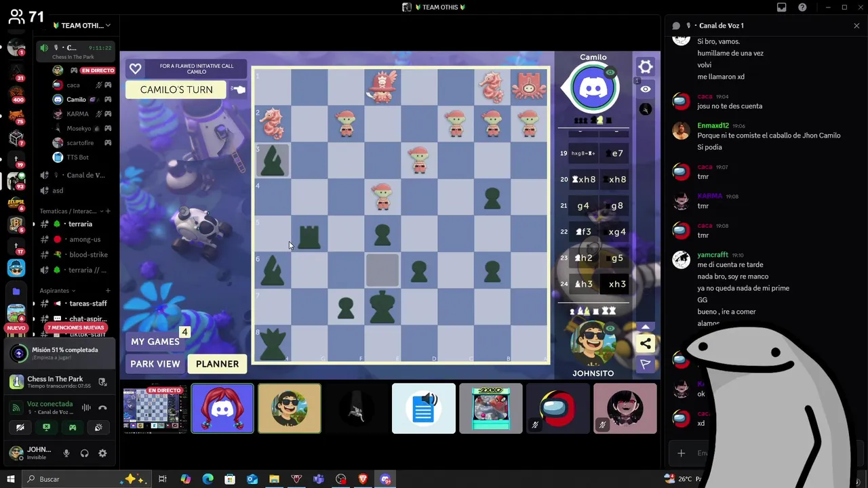The width and height of the screenshot is (868, 488).
Task: Toggle camera on in voice panel
Action: click(x=20, y=428)
